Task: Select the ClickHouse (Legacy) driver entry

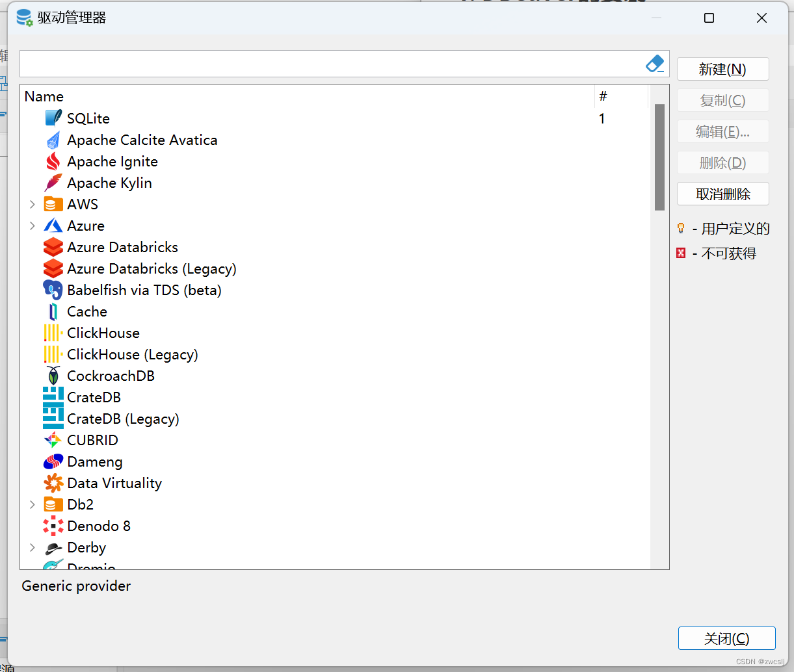Action: coord(133,354)
